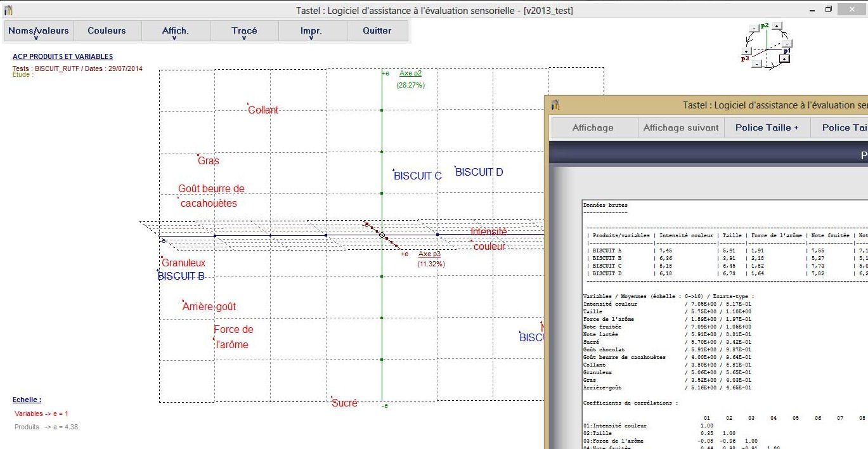Image resolution: width=868 pixels, height=449 pixels.
Task: Click the Tastel icon on the report window title bar
Action: [x=557, y=105]
